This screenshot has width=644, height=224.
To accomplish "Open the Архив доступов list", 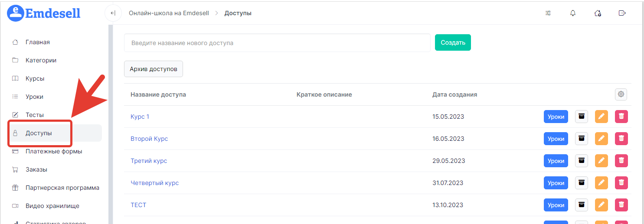I will [154, 69].
